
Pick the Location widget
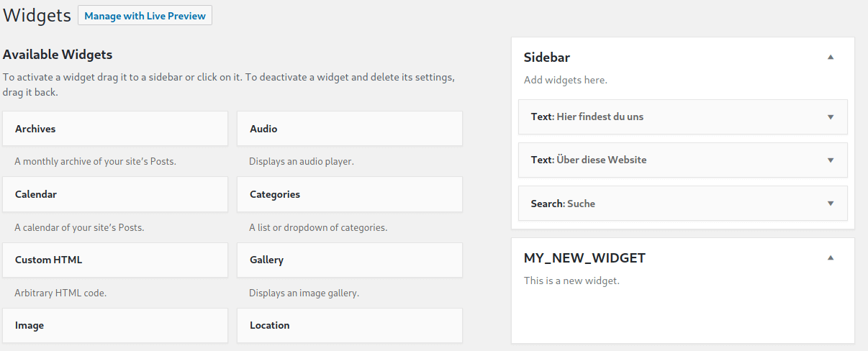coord(350,325)
